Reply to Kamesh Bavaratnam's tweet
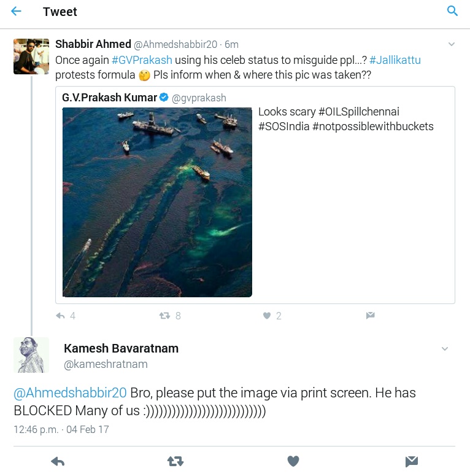 coord(58,461)
